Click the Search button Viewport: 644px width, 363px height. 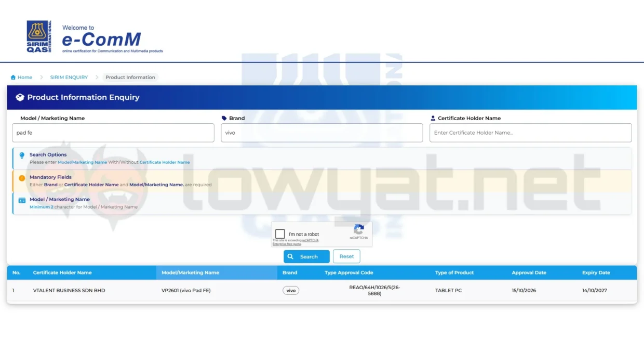point(306,256)
